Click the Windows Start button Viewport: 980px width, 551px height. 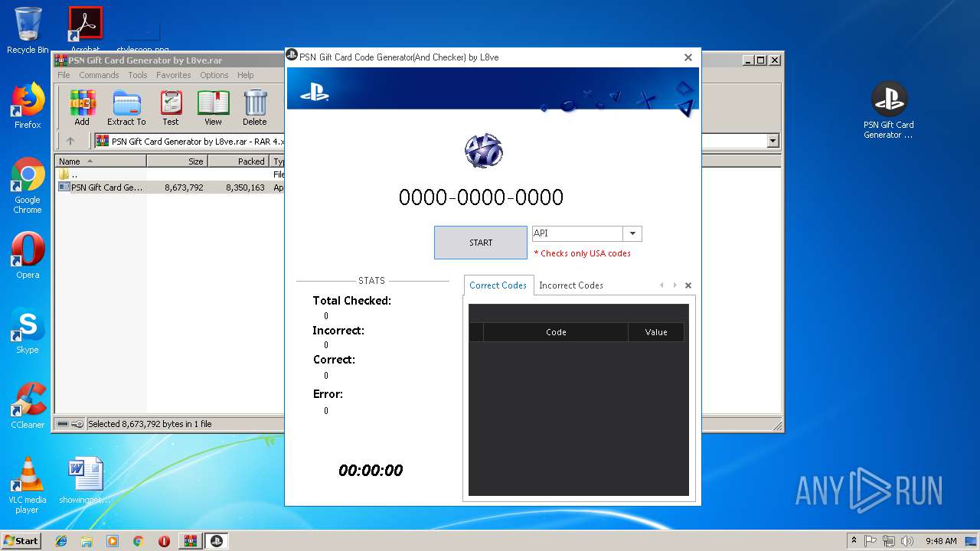click(21, 540)
